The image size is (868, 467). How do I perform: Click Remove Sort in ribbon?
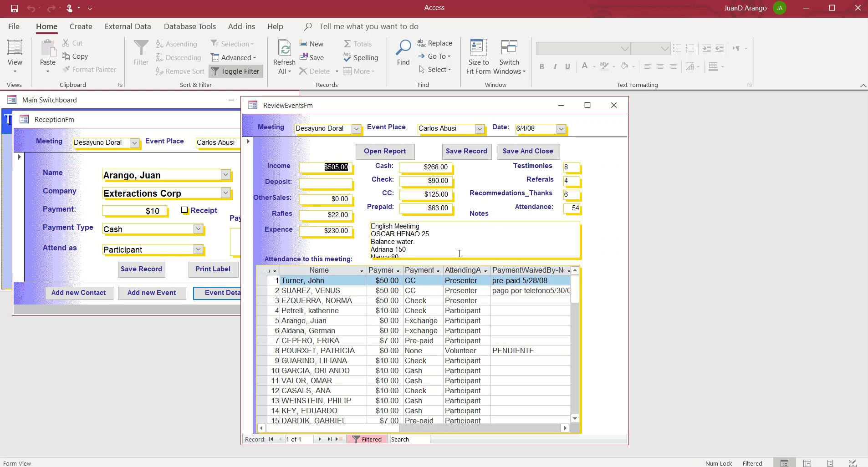(179, 71)
